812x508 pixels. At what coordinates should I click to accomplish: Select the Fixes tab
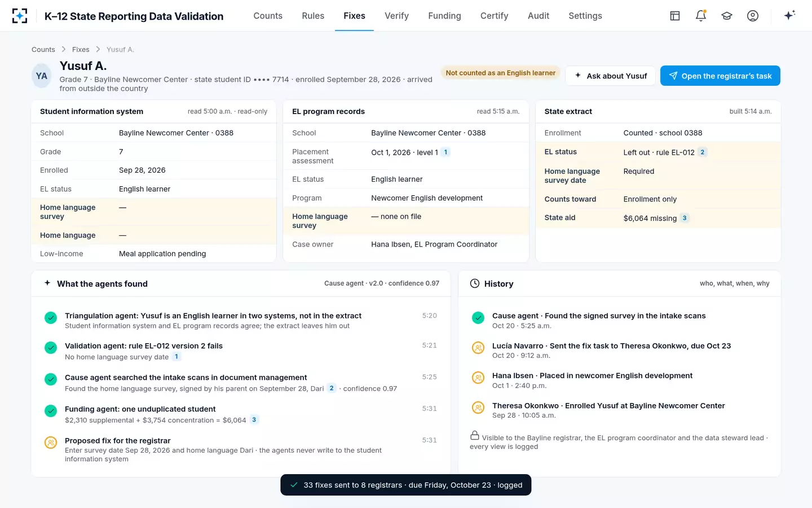pos(354,16)
